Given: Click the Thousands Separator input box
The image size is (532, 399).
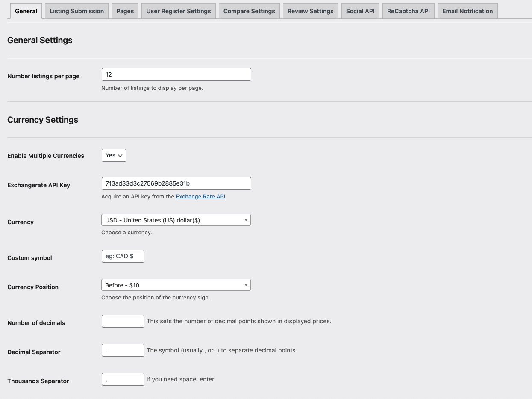Looking at the screenshot, I should (x=123, y=379).
